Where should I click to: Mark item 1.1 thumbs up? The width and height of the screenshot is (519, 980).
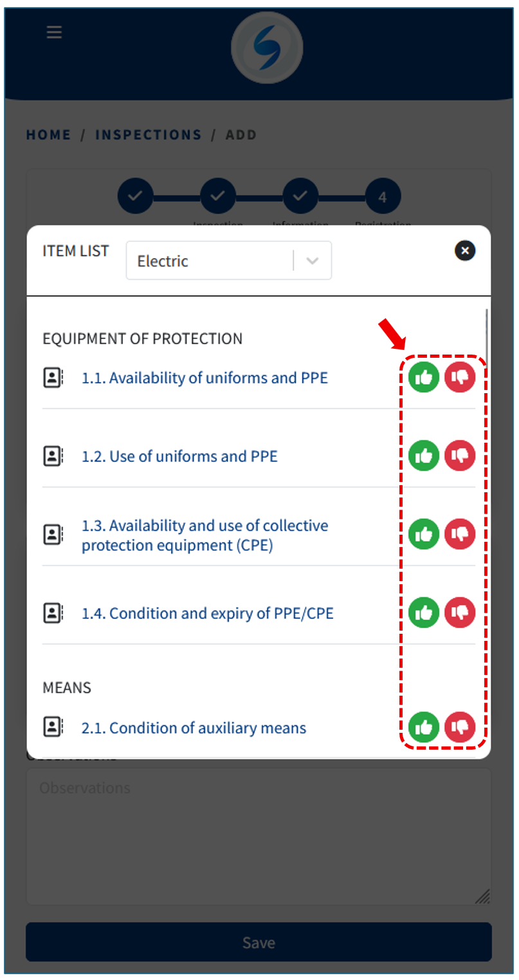[x=424, y=378]
